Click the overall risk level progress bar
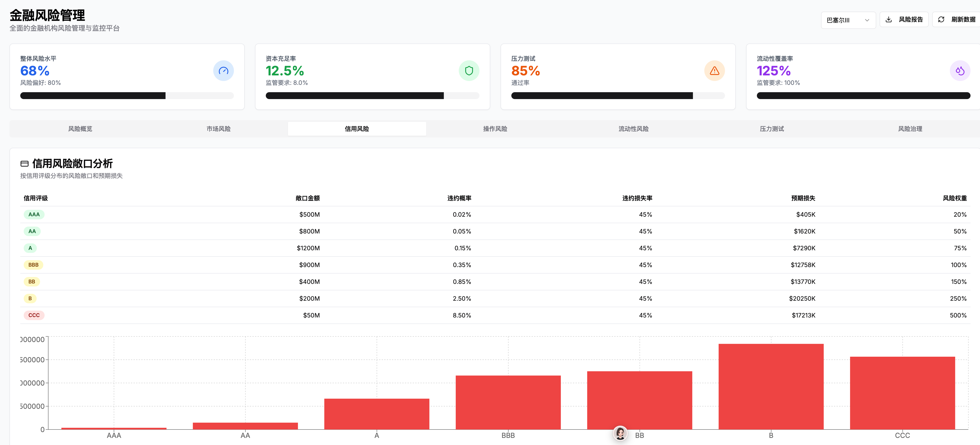 127,95
